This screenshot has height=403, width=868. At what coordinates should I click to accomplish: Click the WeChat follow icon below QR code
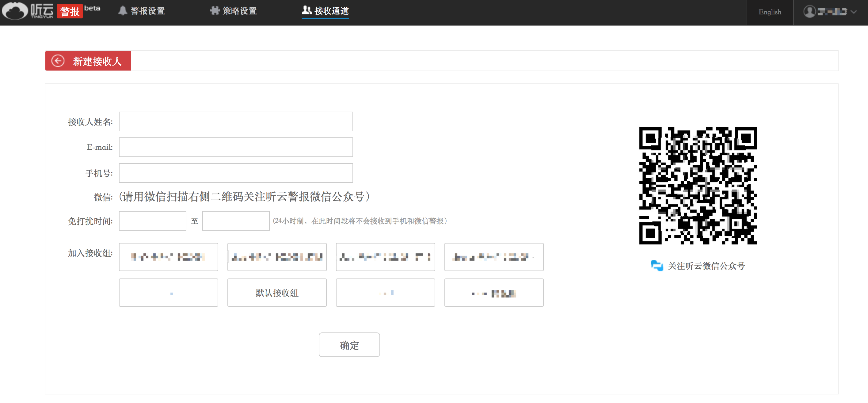pyautogui.click(x=657, y=266)
